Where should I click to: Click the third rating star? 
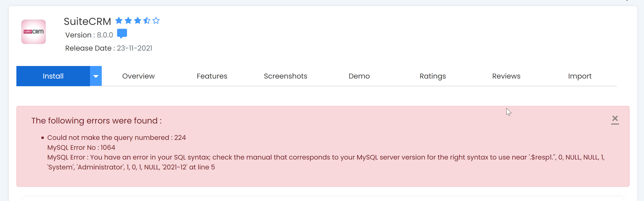[138, 20]
